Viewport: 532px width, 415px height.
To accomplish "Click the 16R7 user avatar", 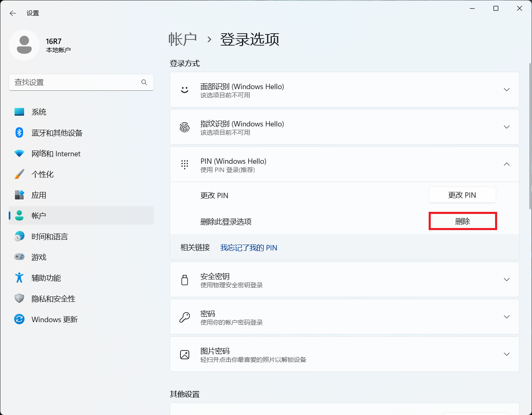I will point(24,45).
